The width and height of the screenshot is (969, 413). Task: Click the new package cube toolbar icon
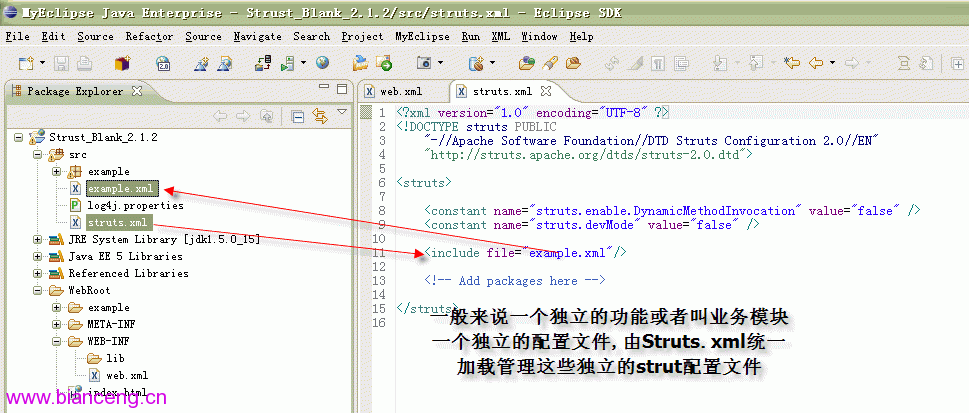(123, 63)
